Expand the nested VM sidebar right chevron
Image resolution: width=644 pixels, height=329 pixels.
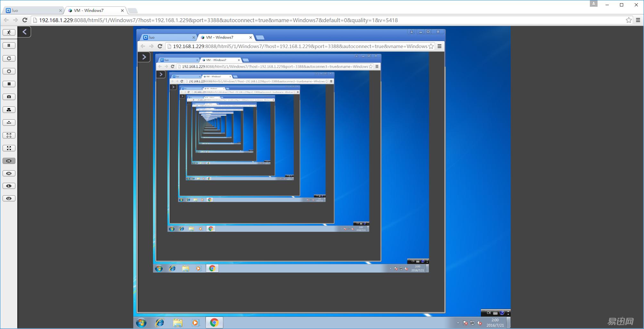144,57
